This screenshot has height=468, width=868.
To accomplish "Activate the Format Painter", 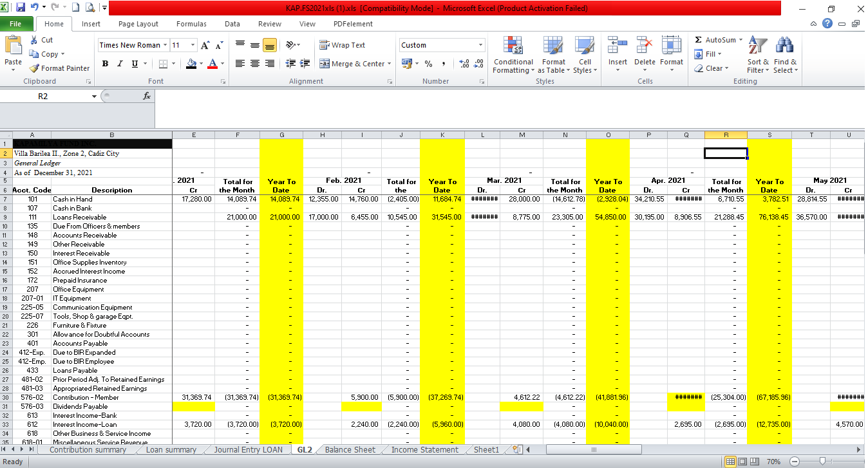I will pyautogui.click(x=60, y=68).
